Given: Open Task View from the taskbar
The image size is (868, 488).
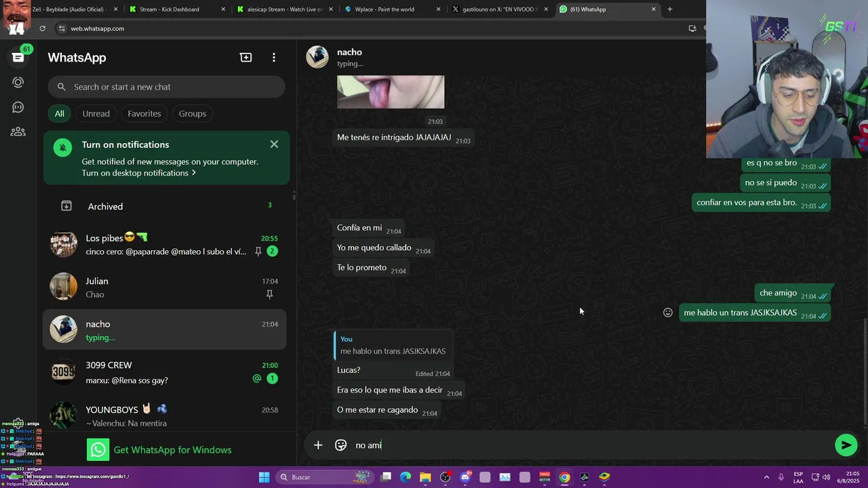Looking at the screenshot, I should pyautogui.click(x=386, y=477).
